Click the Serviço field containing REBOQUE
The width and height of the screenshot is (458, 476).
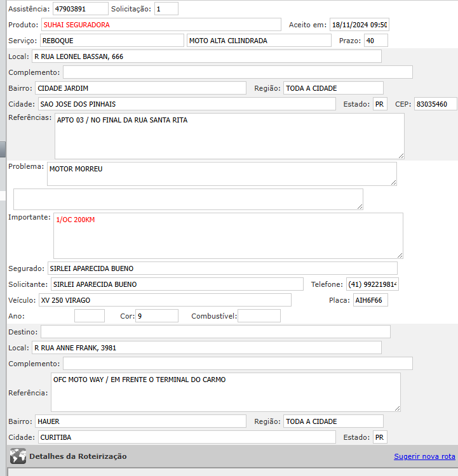112,41
